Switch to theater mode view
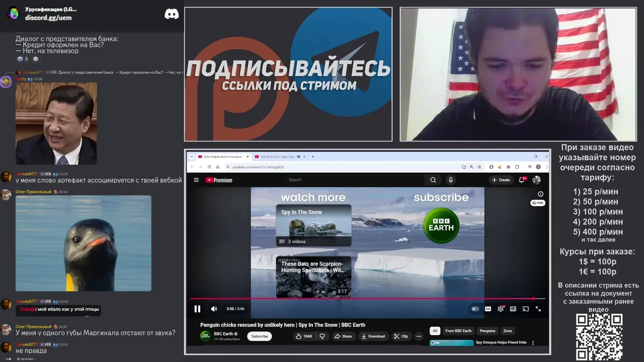The width and height of the screenshot is (644, 362). click(x=513, y=309)
